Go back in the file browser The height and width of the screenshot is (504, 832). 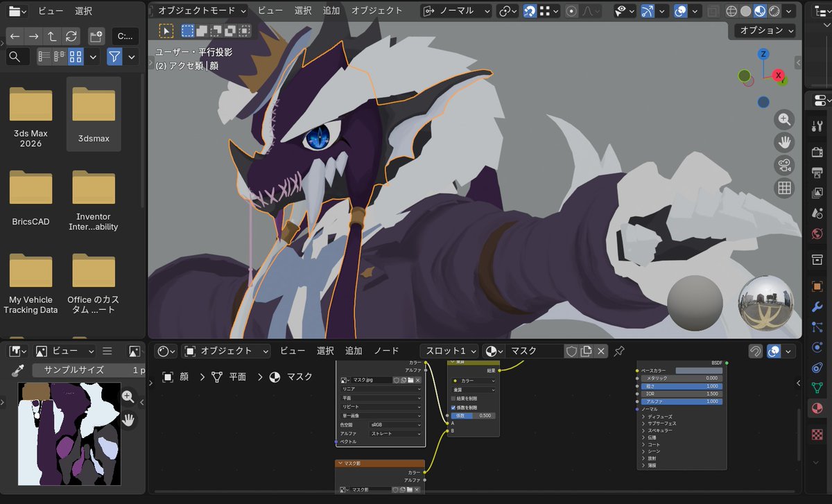pyautogui.click(x=15, y=36)
